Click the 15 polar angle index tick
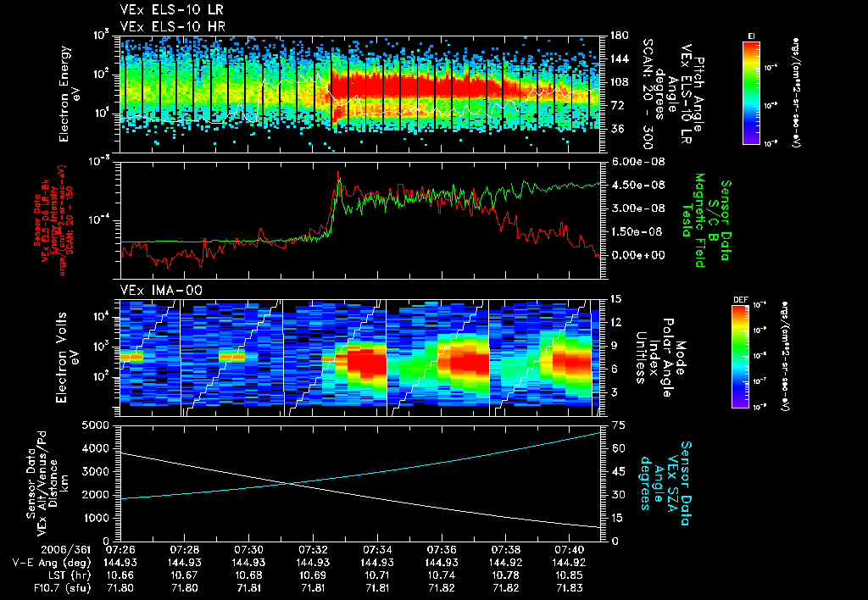The width and height of the screenshot is (868, 600). point(615,299)
